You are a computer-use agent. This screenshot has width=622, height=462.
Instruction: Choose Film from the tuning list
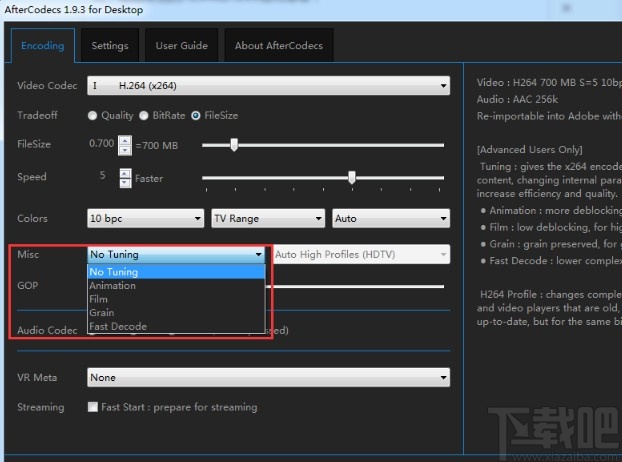tap(99, 299)
